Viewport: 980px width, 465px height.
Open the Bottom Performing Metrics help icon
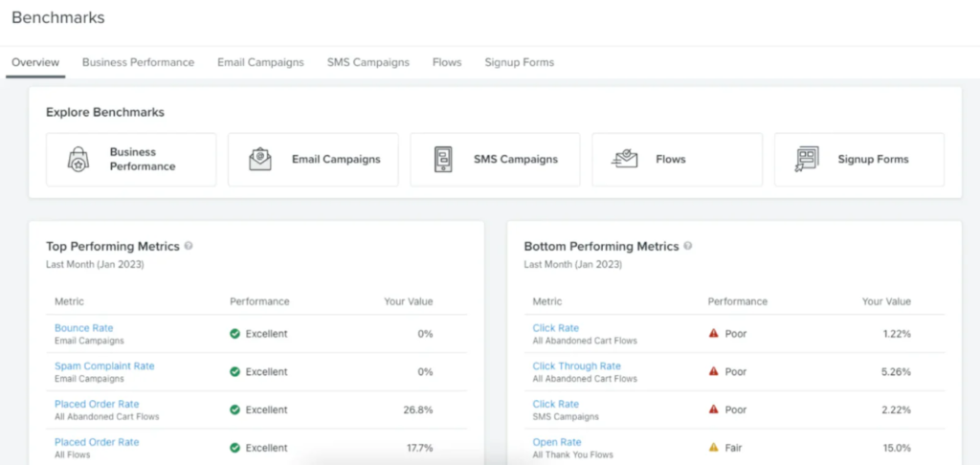coord(687,246)
